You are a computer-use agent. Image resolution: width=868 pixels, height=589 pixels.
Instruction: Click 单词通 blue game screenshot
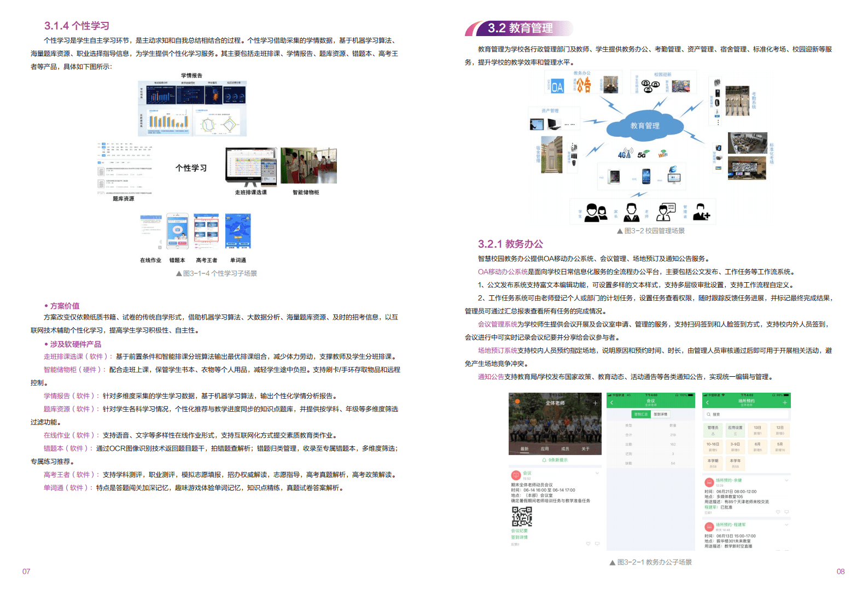tap(238, 231)
